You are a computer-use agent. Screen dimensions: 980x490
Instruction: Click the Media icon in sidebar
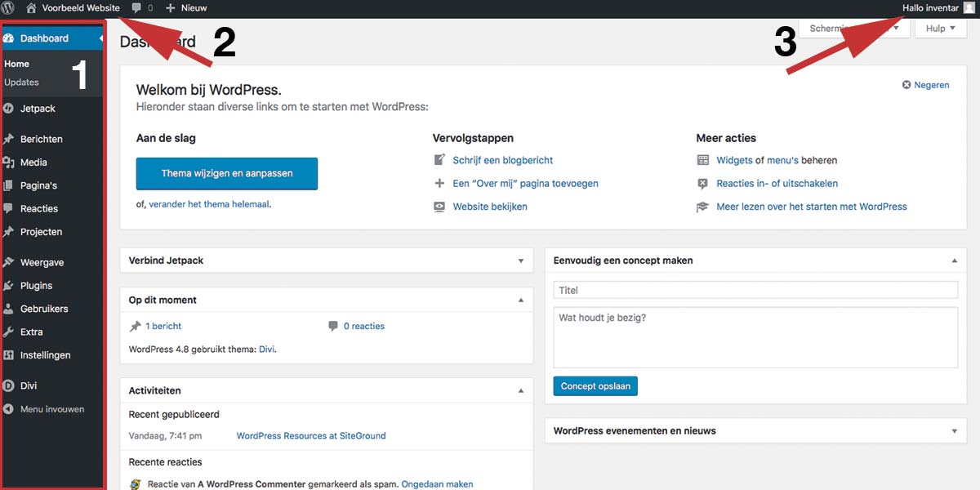10,163
